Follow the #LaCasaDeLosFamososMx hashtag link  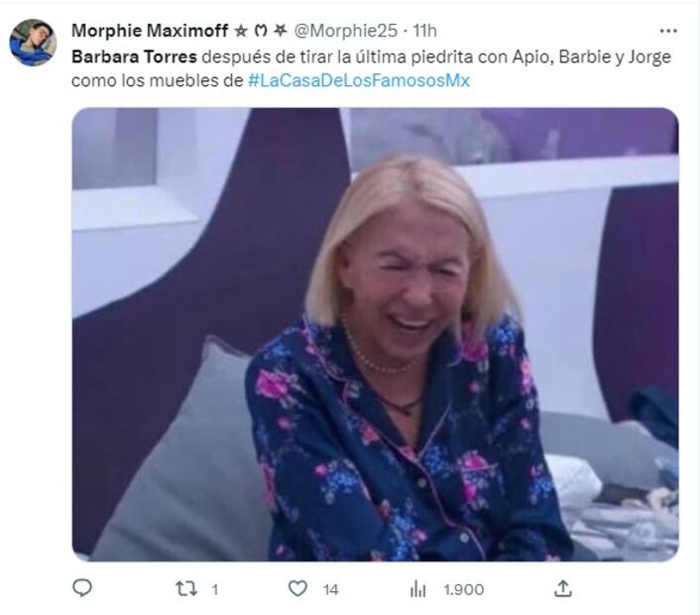coord(358,80)
